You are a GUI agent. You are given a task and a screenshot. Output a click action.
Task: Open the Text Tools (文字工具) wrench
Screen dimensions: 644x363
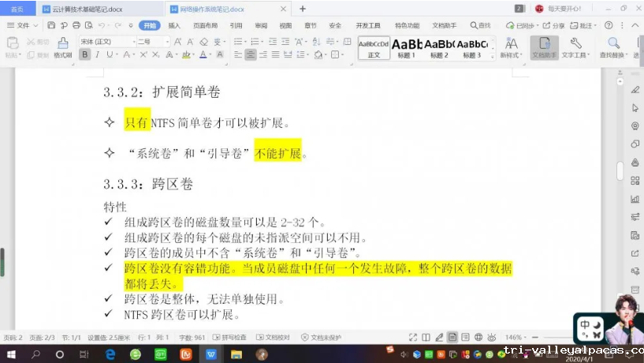575,47
